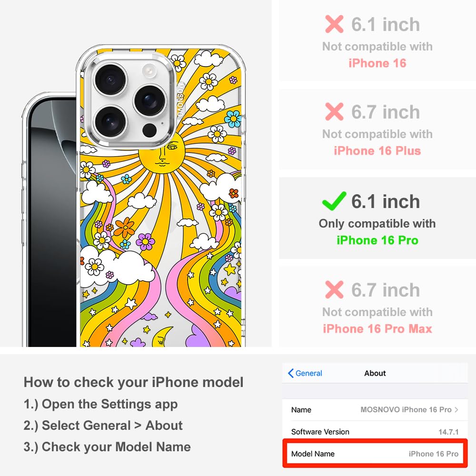The image size is (476, 476).
Task: Click the red X beside iPhone 16
Action: click(x=334, y=24)
